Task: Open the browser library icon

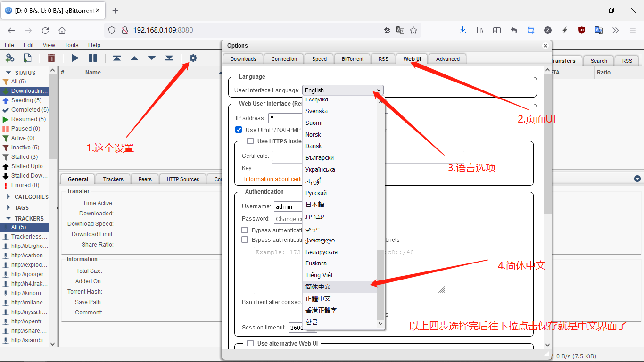Action: pos(480,30)
